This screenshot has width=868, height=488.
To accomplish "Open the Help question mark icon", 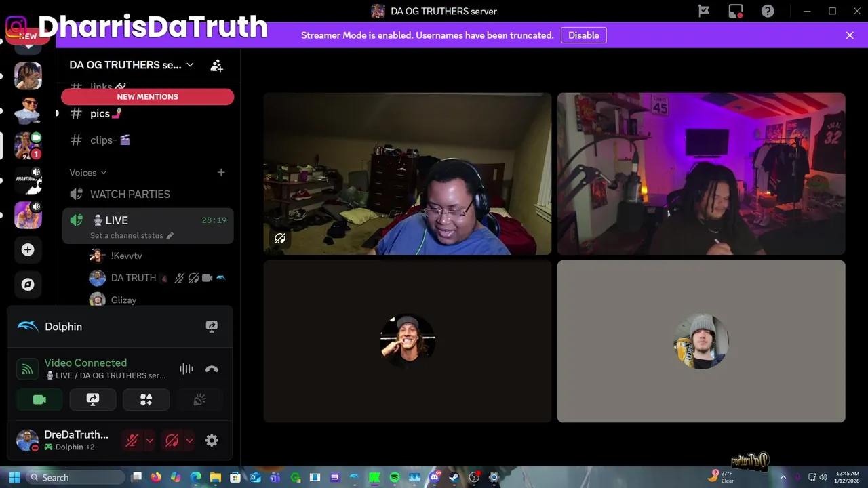I will click(768, 11).
